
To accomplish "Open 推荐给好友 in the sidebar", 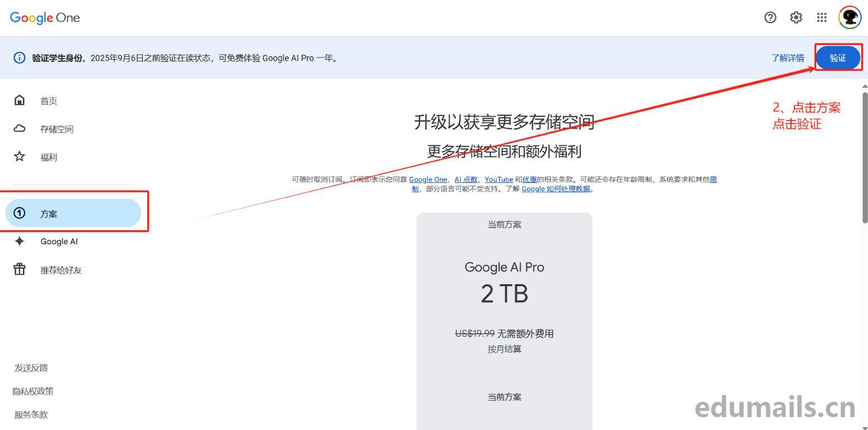I will coord(61,270).
